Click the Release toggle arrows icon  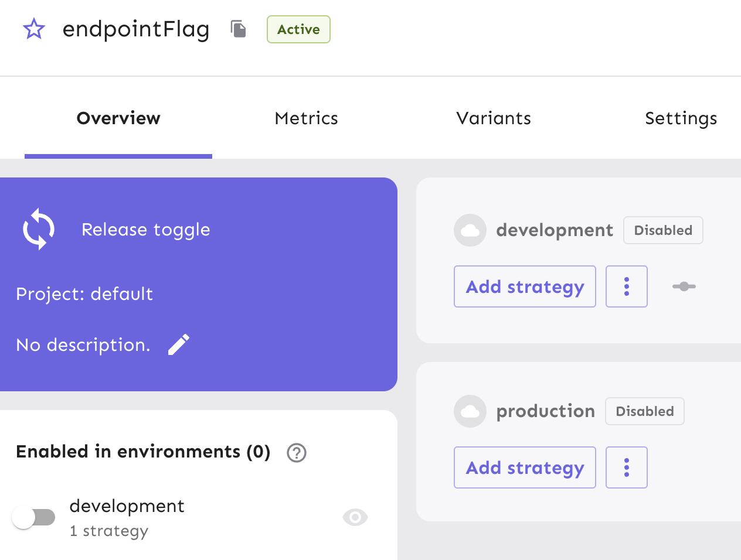(39, 229)
